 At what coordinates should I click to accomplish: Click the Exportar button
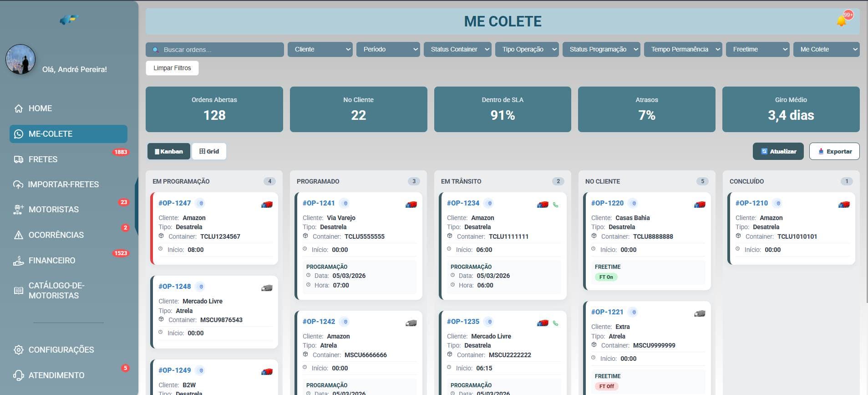pos(834,151)
